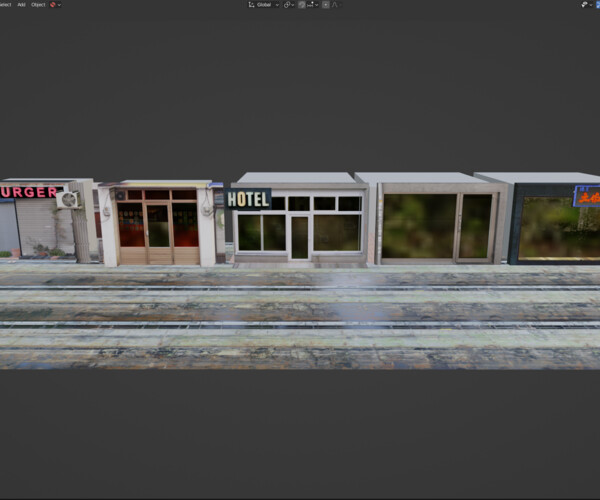The width and height of the screenshot is (600, 500).
Task: Select the proportional falloff curve icon
Action: [336, 5]
